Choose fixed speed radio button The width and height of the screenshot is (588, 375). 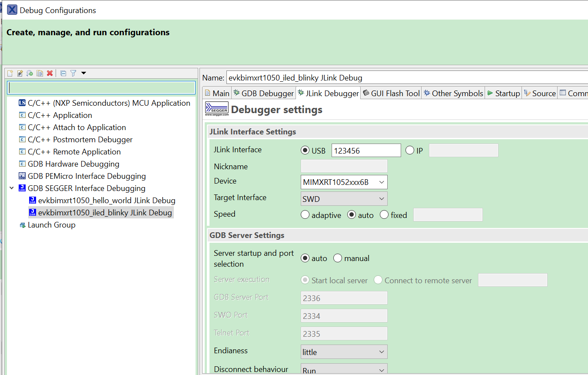(x=384, y=215)
